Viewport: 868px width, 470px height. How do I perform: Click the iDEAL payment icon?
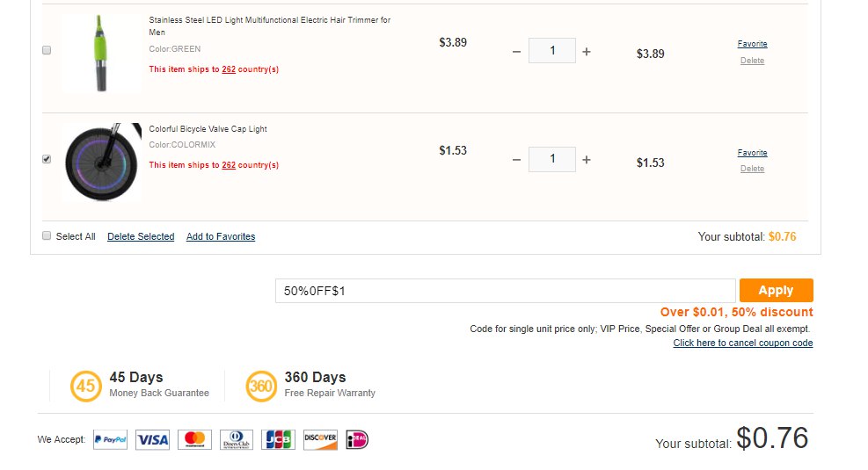(x=357, y=439)
